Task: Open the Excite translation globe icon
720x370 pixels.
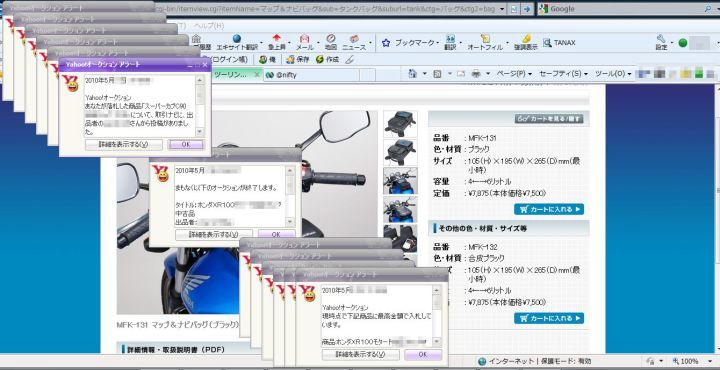Action: [x=236, y=39]
